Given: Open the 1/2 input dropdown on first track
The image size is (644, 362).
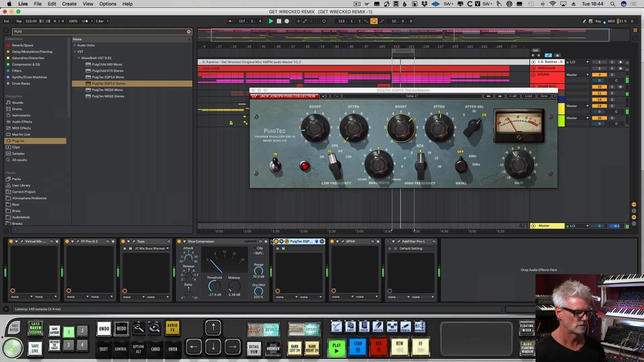Looking at the screenshot, I should point(578,62).
